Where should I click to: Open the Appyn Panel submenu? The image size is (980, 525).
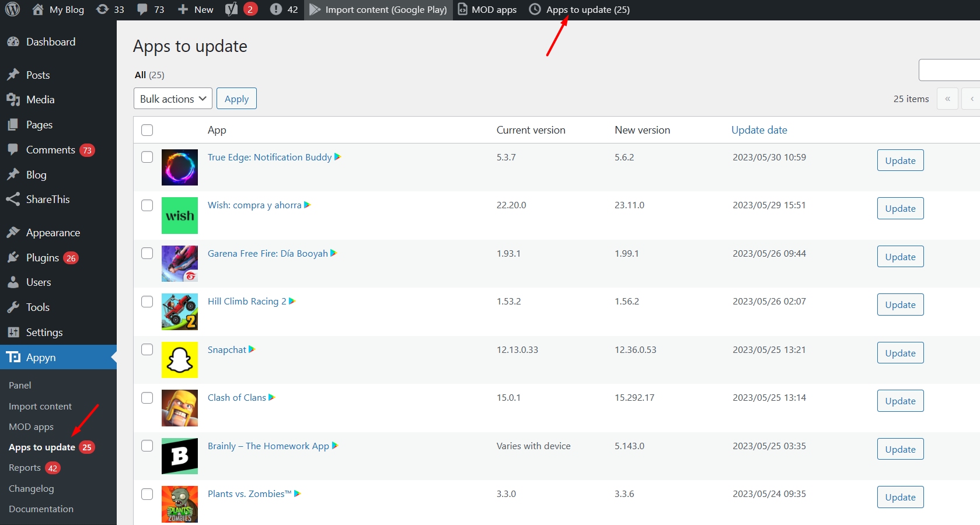[x=20, y=386]
